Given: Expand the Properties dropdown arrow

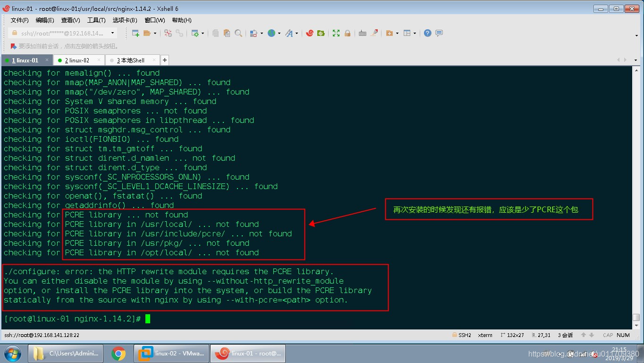Looking at the screenshot, I should point(203,33).
